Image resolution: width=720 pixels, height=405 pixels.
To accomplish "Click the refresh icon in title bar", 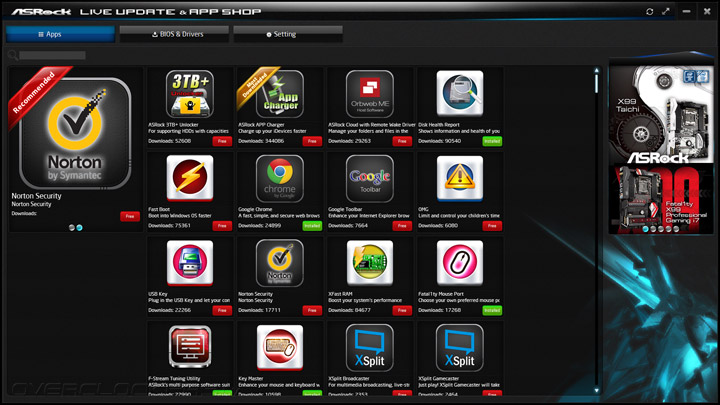I will [x=649, y=11].
